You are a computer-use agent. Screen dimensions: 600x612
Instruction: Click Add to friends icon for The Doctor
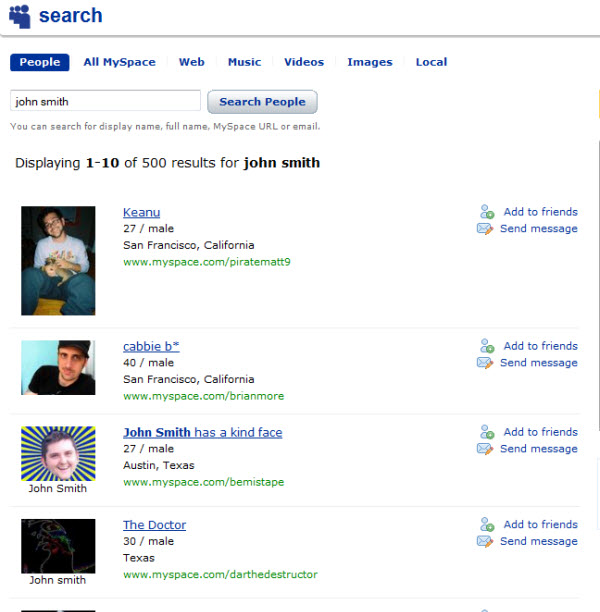[x=487, y=525]
